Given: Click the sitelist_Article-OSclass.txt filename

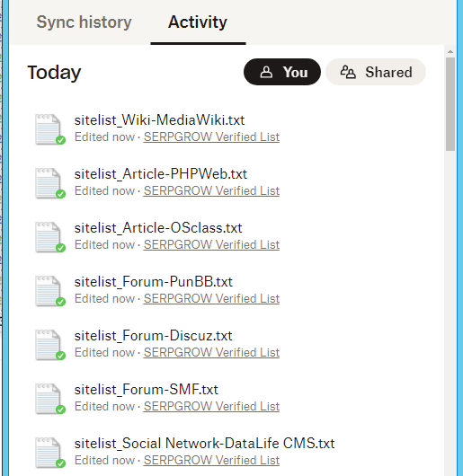Looking at the screenshot, I should [158, 228].
